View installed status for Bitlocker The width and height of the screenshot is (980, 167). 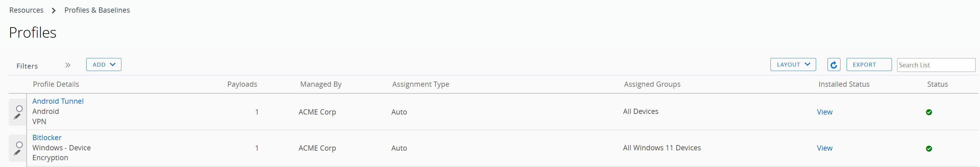click(x=824, y=148)
